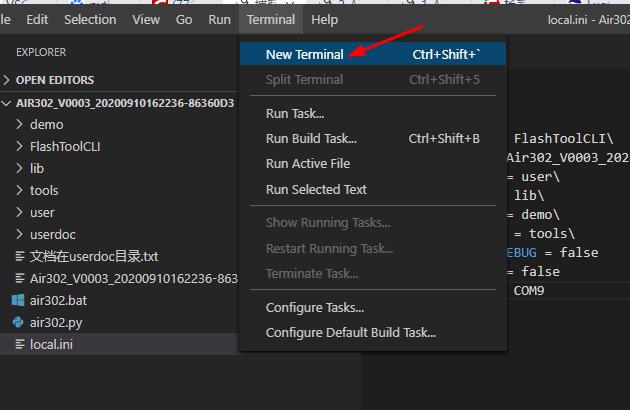Expand the FlashToolCLI folder
Image resolution: width=630 pixels, height=410 pixels.
click(119, 147)
